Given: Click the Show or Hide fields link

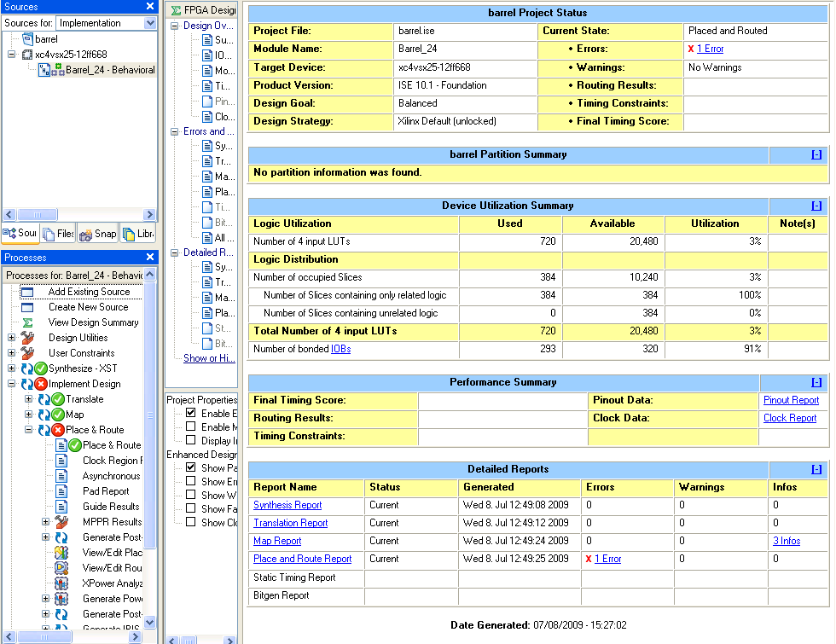Looking at the screenshot, I should point(209,358).
